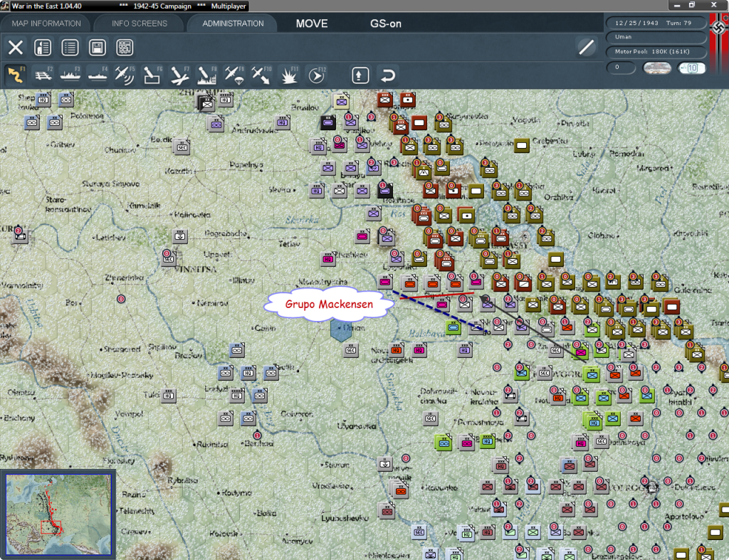Click the Andrushevka town label
729x560 pixels.
coord(255,131)
